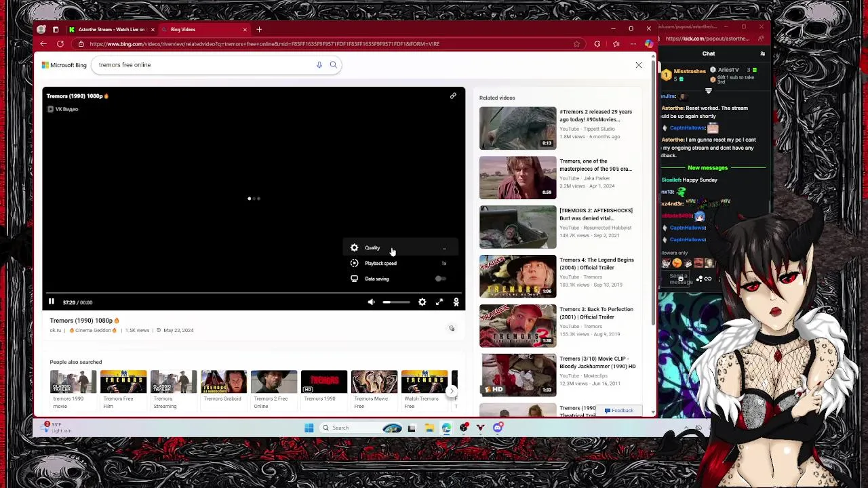The height and width of the screenshot is (488, 868).
Task: Open 'Tremors 4: The Legend Begins' trailer
Action: 517,277
